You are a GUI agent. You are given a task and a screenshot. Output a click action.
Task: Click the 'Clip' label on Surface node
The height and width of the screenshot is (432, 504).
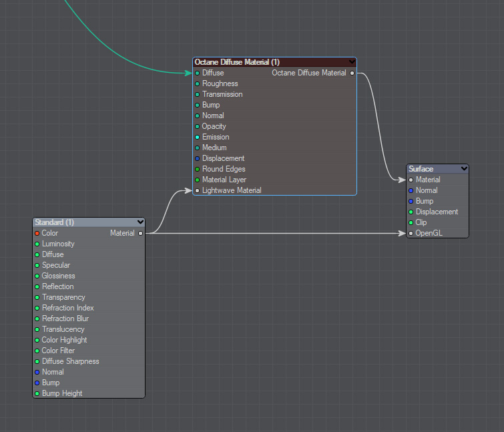(421, 222)
